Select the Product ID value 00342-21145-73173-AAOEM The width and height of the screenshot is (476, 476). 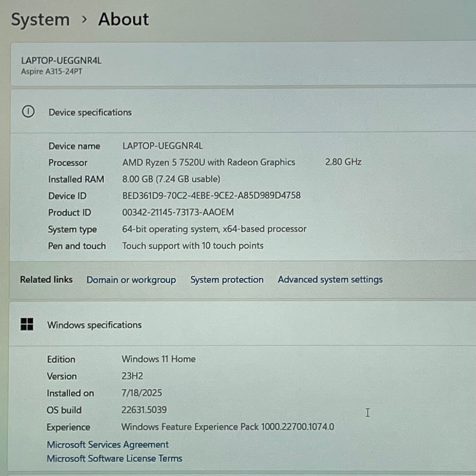(x=178, y=212)
